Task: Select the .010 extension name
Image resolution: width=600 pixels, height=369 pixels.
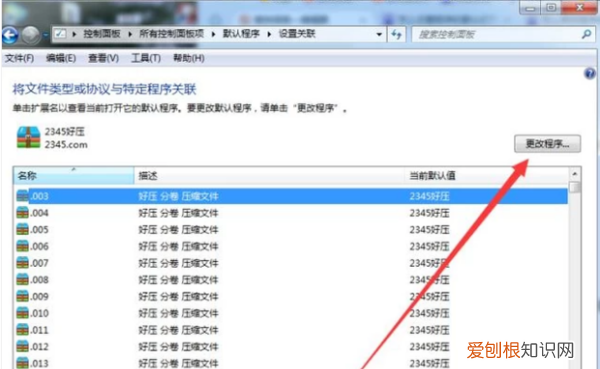Action: (39, 313)
